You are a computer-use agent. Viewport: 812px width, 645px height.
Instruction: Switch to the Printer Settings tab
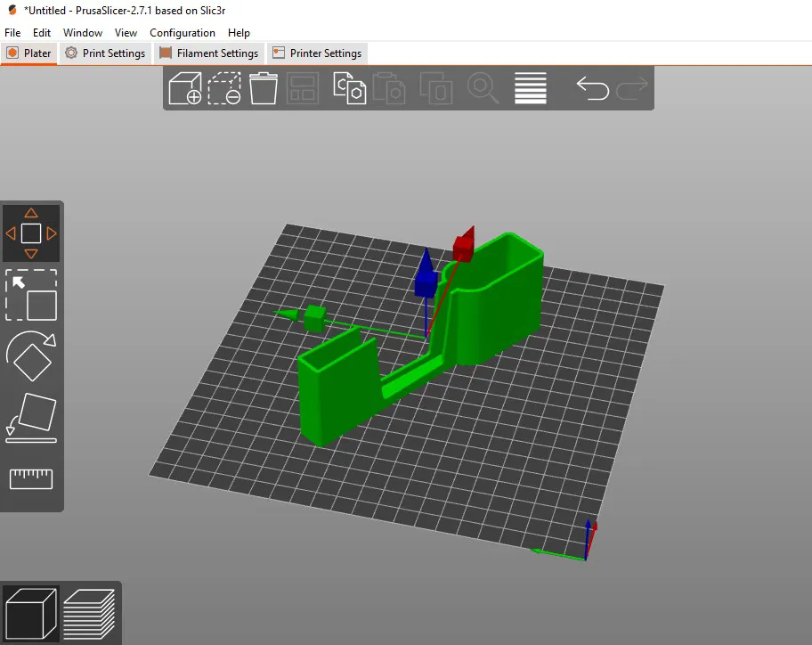[x=318, y=53]
